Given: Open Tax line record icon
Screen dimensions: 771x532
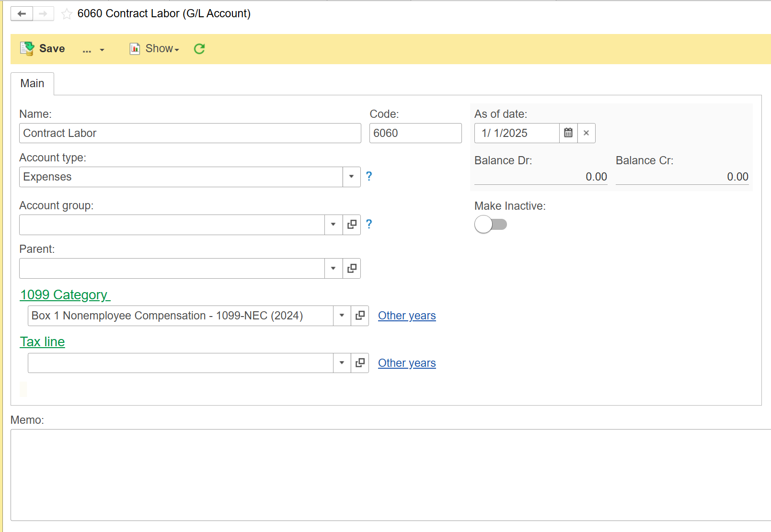Looking at the screenshot, I should pos(360,363).
